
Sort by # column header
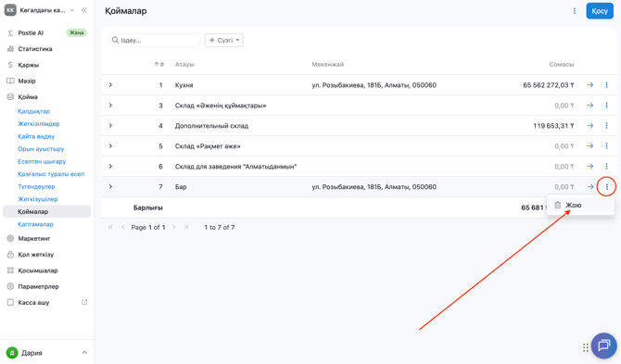click(159, 64)
